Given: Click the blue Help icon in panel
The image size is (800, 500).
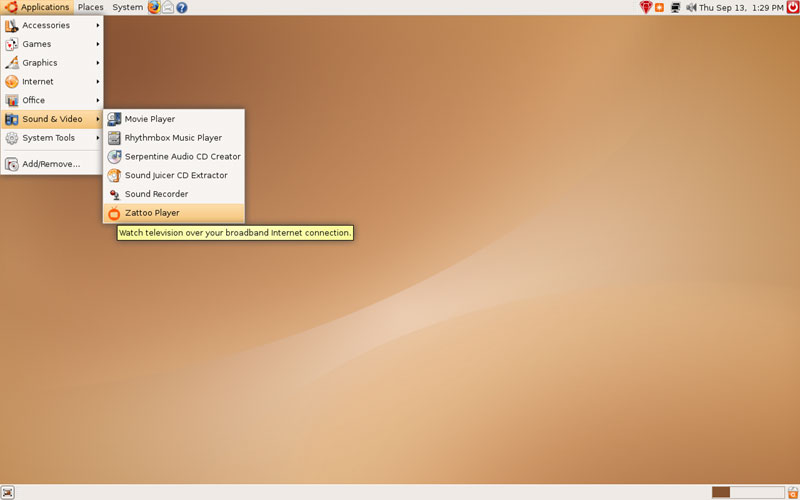Looking at the screenshot, I should [x=182, y=8].
